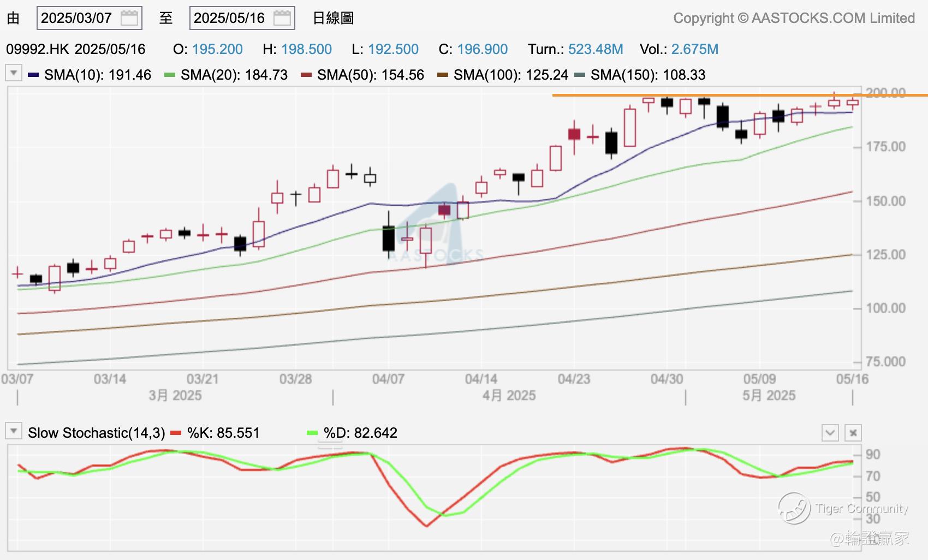Click the start date field 2025/03/07

90,18
